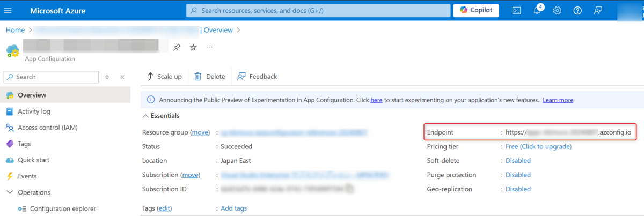Pin the resource to dashboard

tap(177, 47)
